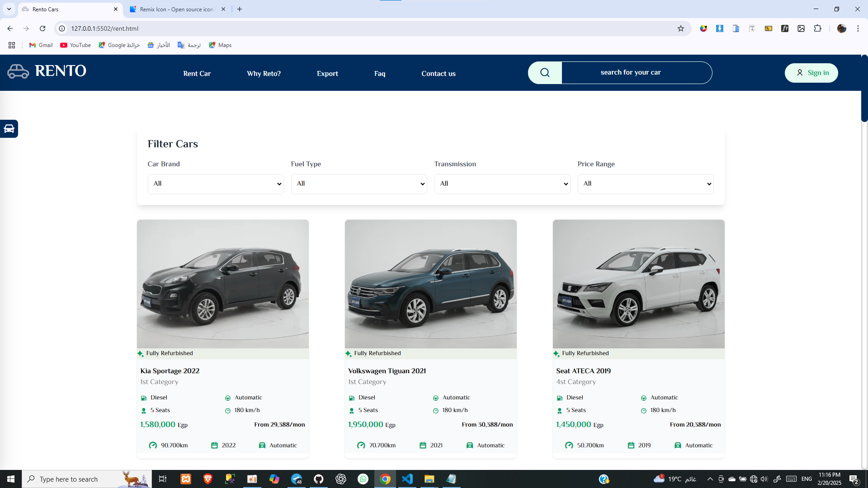Expand the Car Brand dropdown

pyautogui.click(x=216, y=184)
